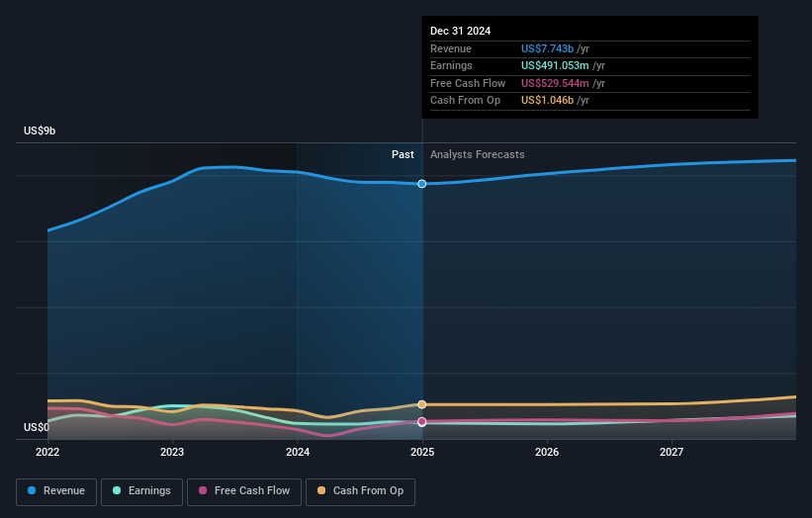Screen dimensions: 812x518
Task: Click the Past section label
Action: pos(403,155)
